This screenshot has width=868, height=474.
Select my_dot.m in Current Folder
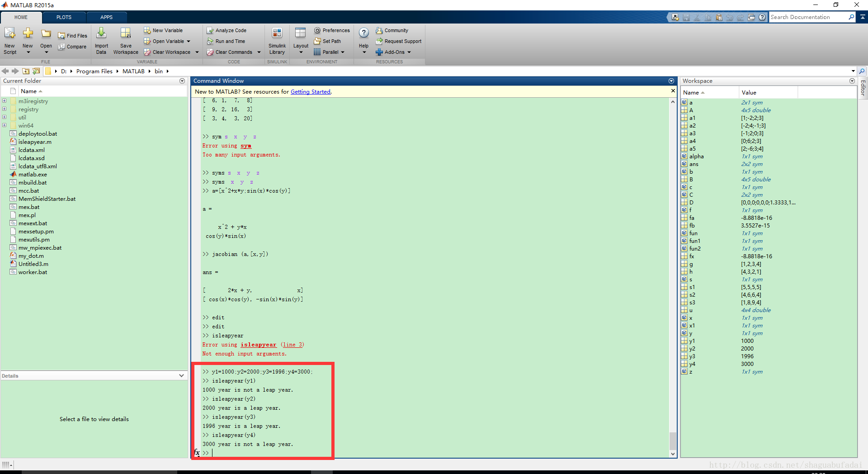pos(31,256)
